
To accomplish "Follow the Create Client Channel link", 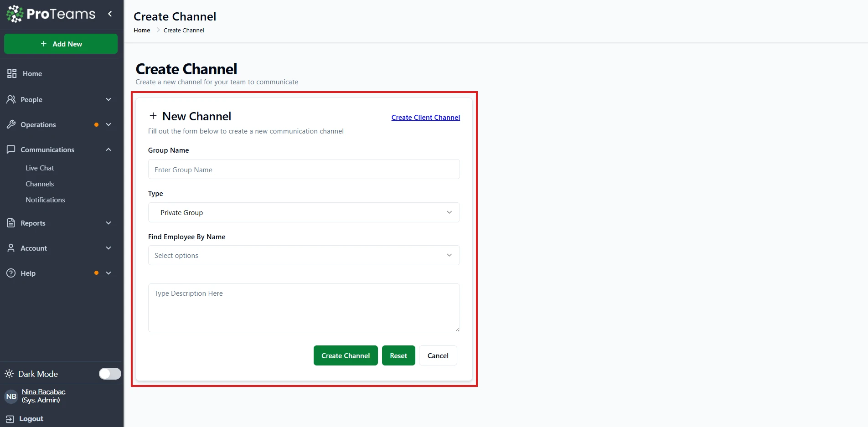I will tap(425, 118).
